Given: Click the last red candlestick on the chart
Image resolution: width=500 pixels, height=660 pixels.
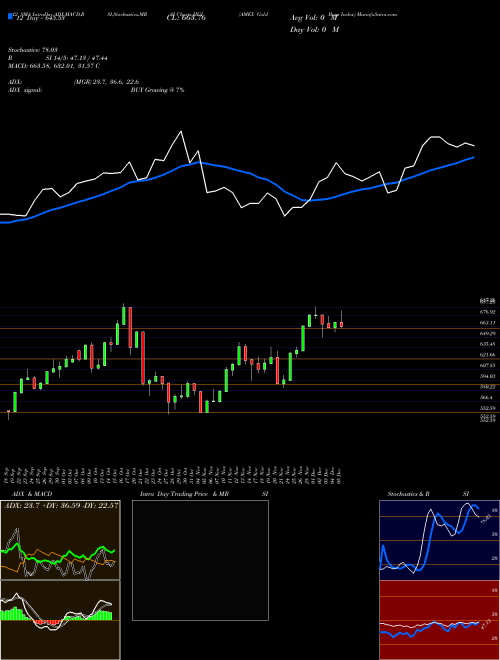Looking at the screenshot, I should (x=341, y=324).
